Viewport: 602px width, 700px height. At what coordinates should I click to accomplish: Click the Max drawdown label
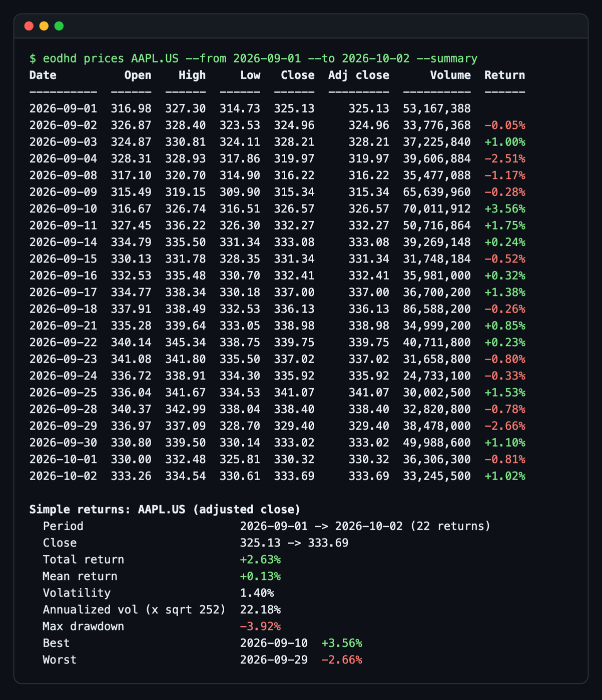83,626
